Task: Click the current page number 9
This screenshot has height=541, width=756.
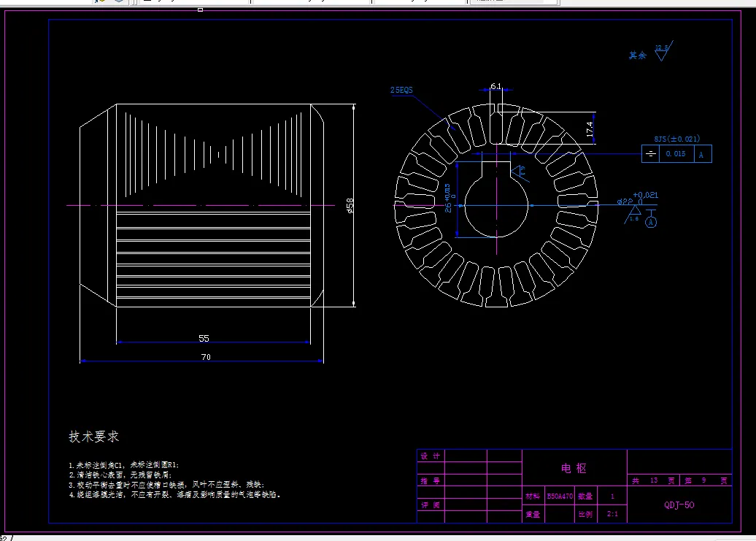Action: point(704,480)
